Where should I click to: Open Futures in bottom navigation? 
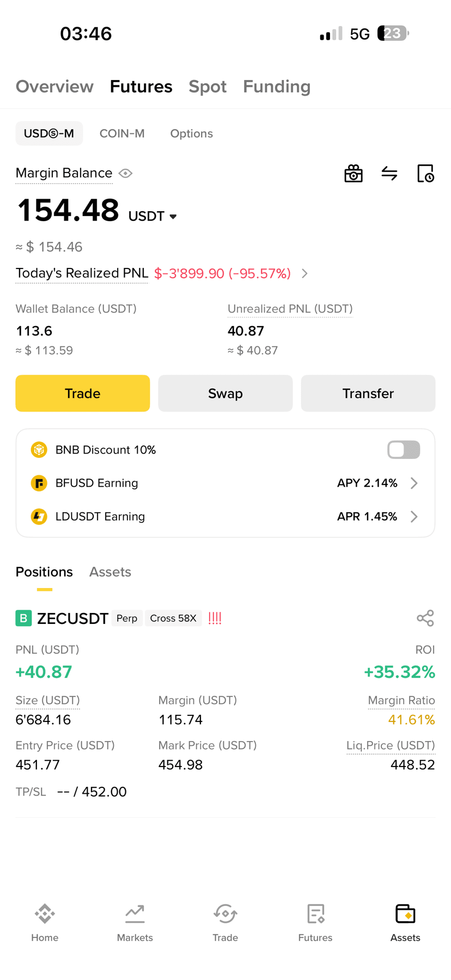315,923
